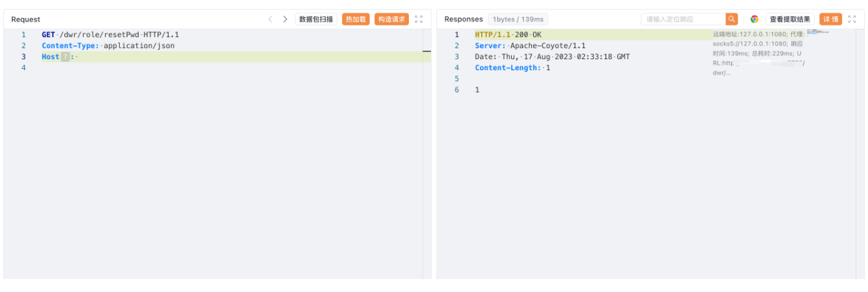
Task: Click the response search input field
Action: tap(683, 20)
